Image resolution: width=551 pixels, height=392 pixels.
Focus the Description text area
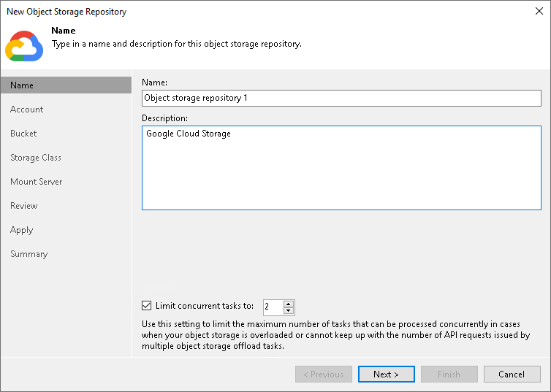click(x=341, y=168)
